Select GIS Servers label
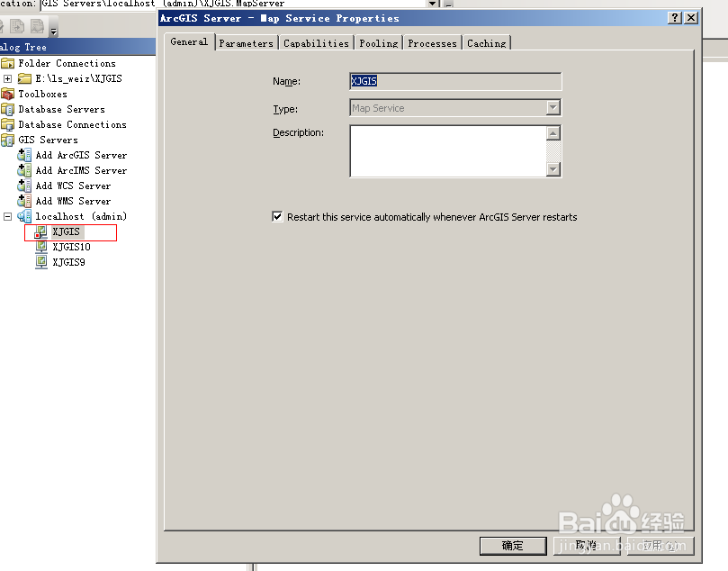Screen dimensions: 728x571 click(x=49, y=140)
